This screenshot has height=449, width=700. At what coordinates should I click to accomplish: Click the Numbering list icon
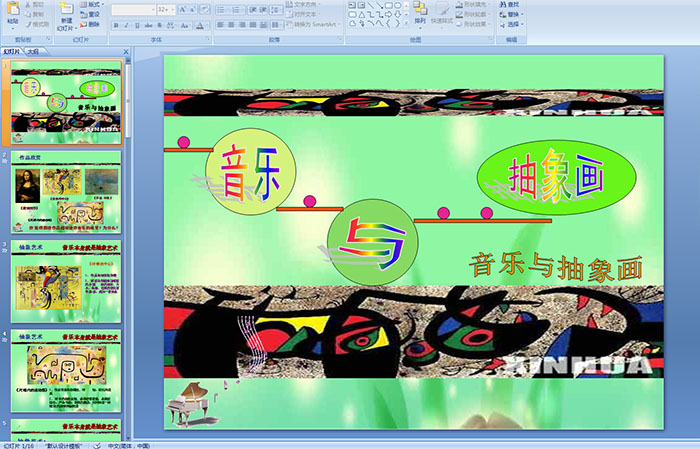(236, 9)
